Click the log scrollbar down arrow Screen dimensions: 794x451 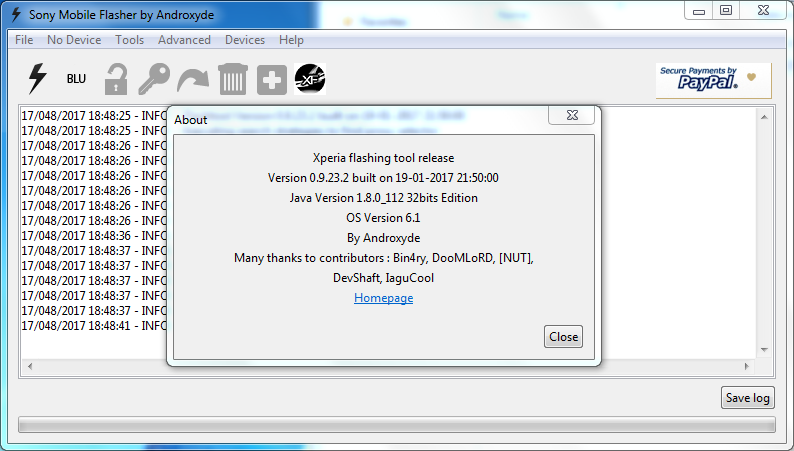[x=764, y=350]
